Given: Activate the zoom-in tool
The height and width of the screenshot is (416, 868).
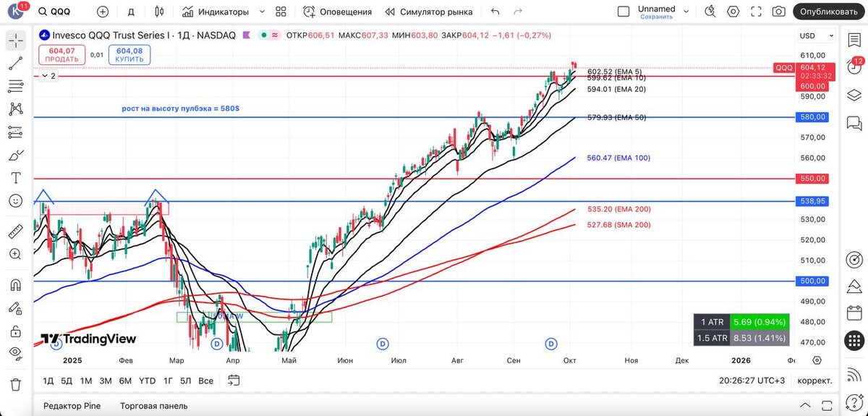Looking at the screenshot, I should [15, 254].
